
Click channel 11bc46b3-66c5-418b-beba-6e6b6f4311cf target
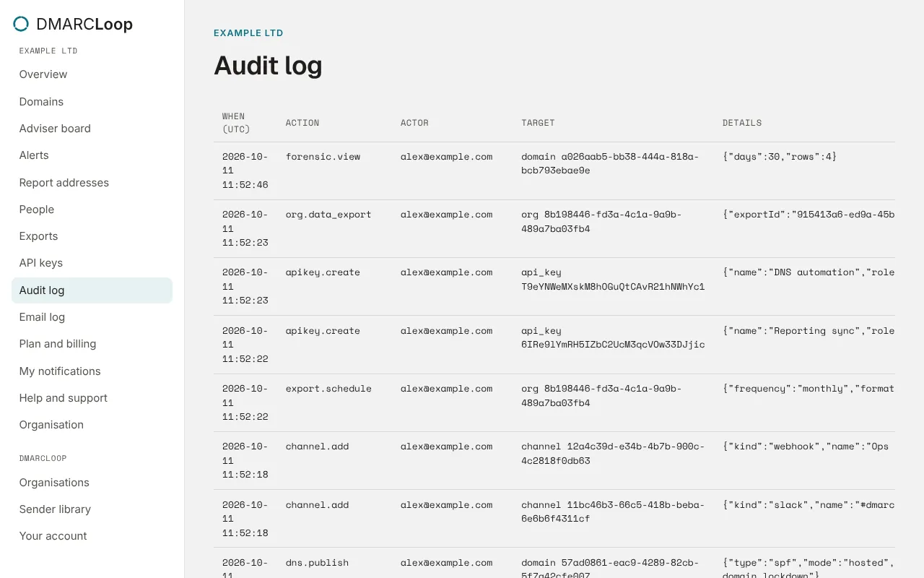613,512
